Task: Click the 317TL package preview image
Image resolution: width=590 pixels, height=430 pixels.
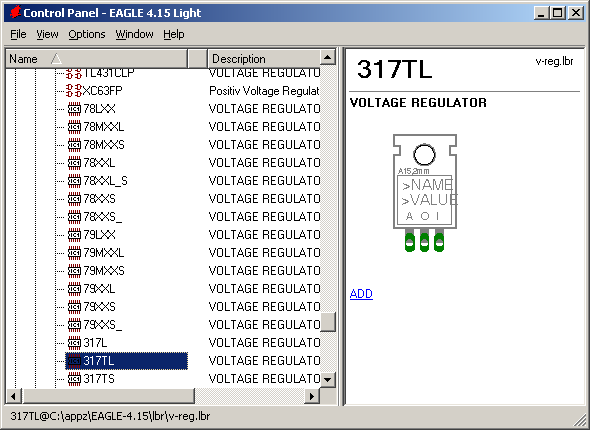Action: [425, 193]
